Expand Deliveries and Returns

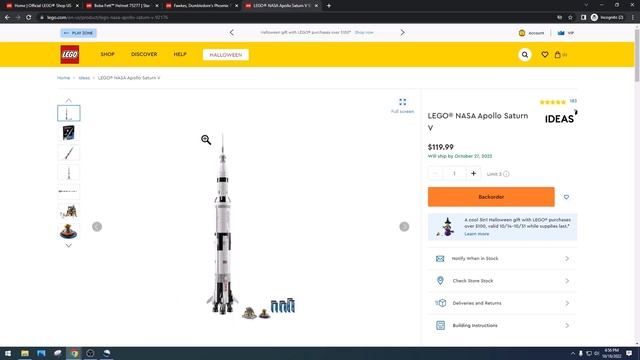502,303
